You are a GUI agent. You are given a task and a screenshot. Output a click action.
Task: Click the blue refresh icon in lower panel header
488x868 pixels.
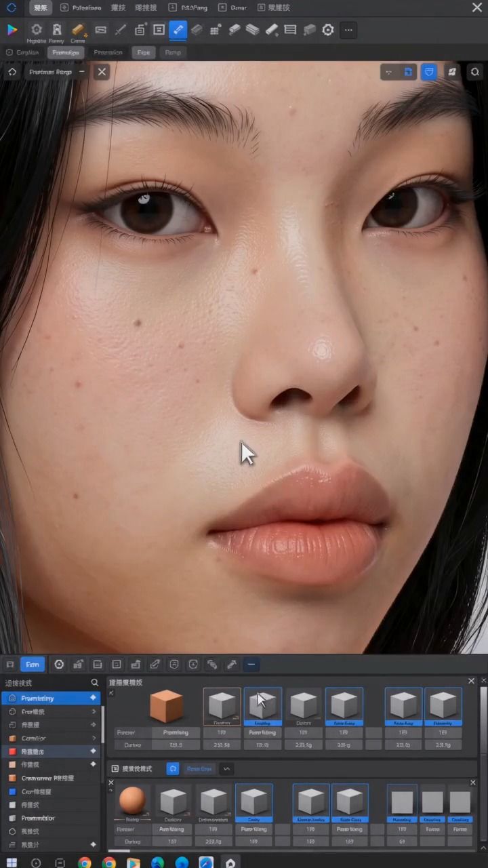coord(173,769)
